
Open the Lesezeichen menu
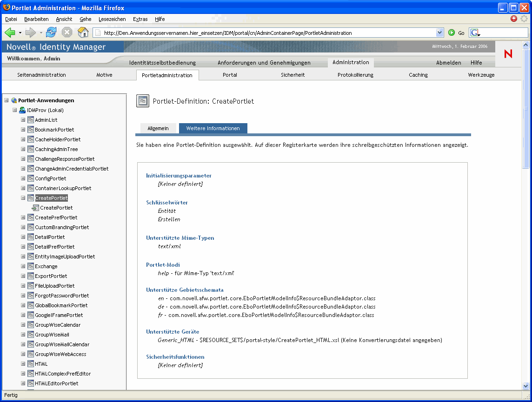coord(112,19)
